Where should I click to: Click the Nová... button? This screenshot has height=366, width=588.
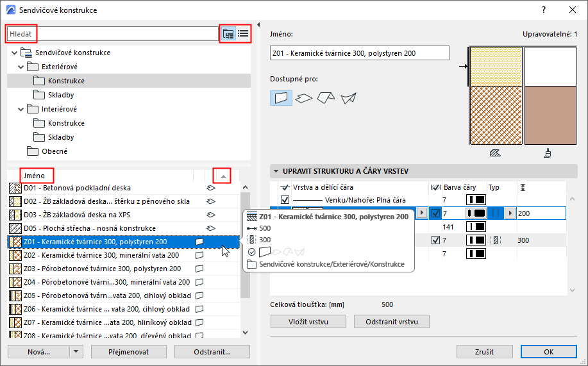click(x=38, y=352)
